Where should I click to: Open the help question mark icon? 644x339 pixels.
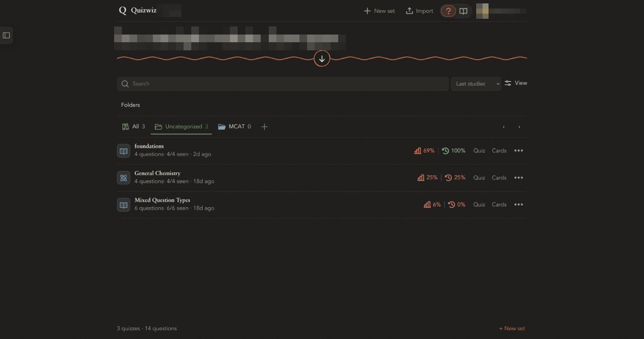448,11
